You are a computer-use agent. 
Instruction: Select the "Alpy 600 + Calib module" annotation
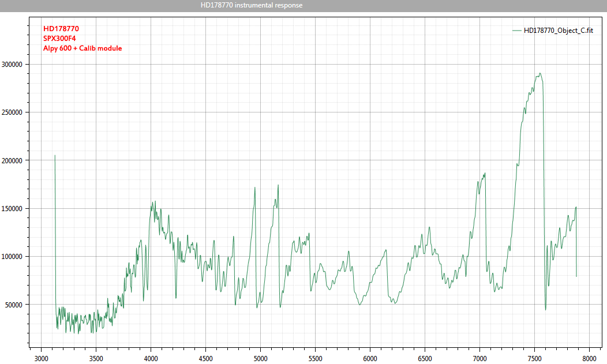coord(83,48)
